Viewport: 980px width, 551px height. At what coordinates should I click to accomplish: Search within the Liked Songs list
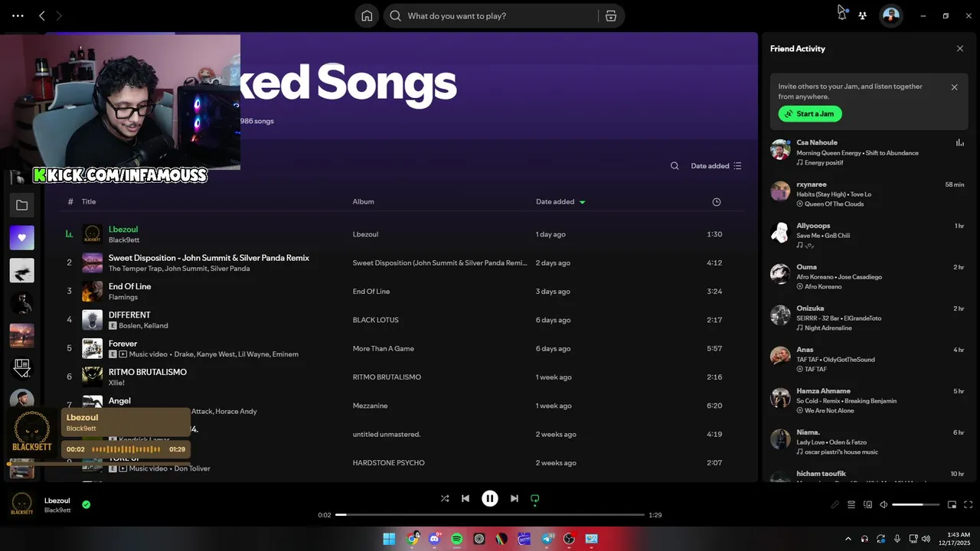[x=675, y=166]
